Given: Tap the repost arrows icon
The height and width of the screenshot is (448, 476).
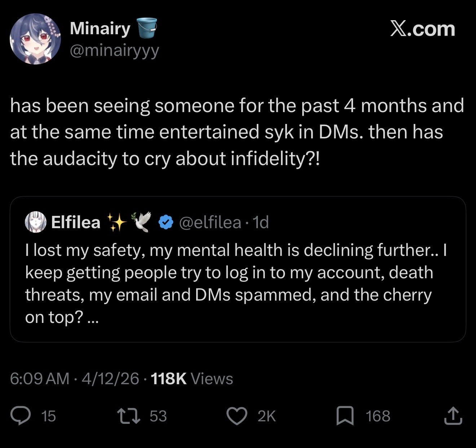Looking at the screenshot, I should (x=129, y=416).
